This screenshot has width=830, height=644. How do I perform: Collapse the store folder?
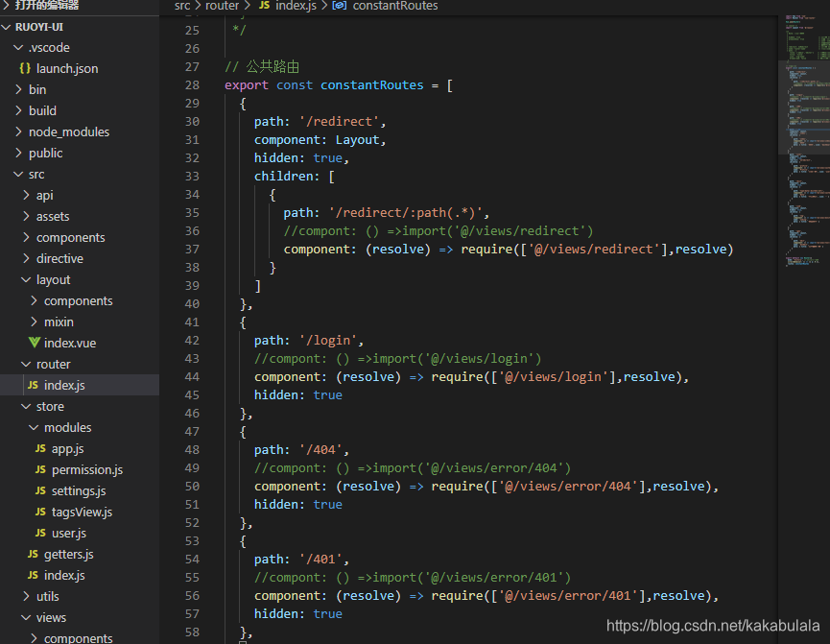click(x=26, y=406)
